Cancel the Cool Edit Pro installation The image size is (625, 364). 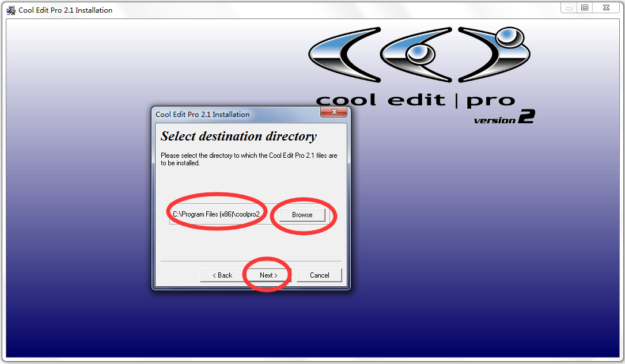coord(319,275)
